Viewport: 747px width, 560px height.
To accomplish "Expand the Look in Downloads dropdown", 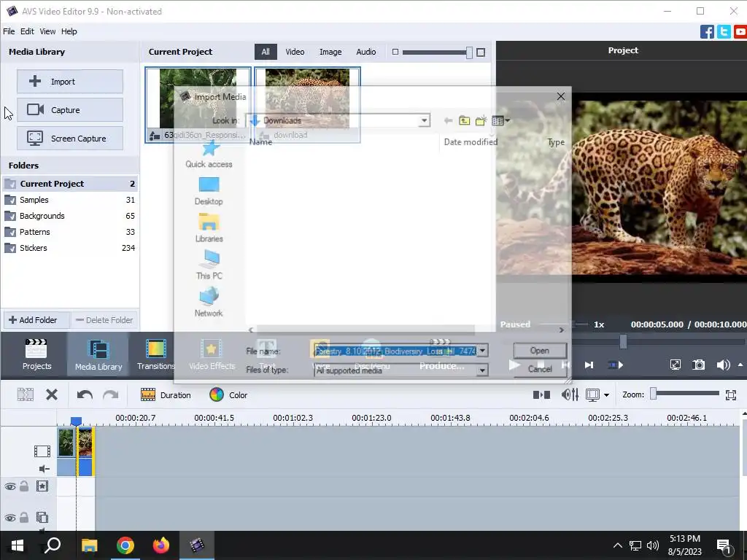I will click(424, 120).
